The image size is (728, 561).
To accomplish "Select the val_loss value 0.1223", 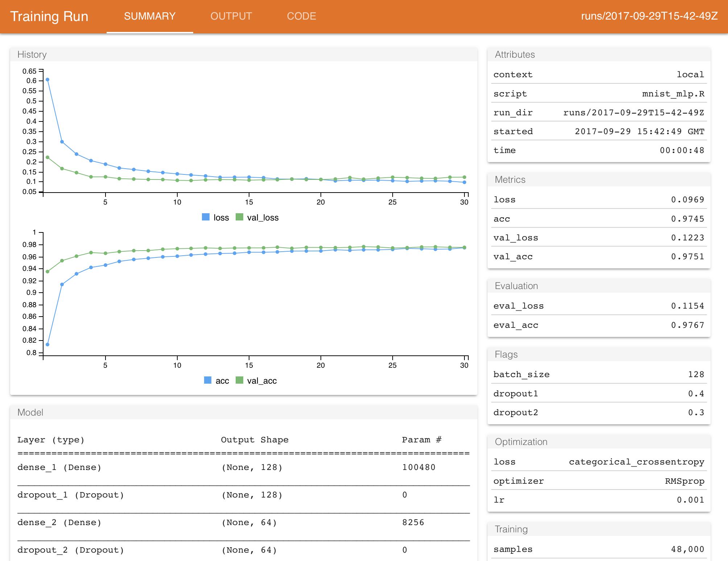I will [x=688, y=238].
